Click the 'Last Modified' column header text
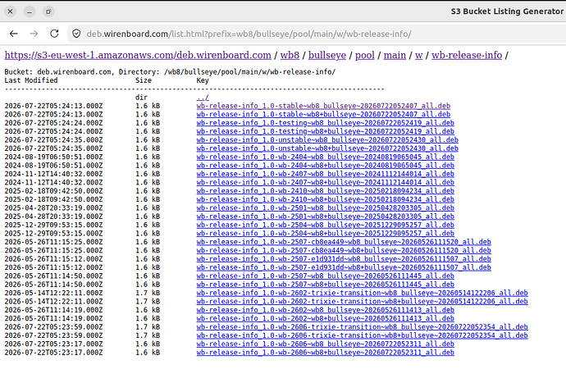Viewport: 566px width, 392px height. click(31, 80)
